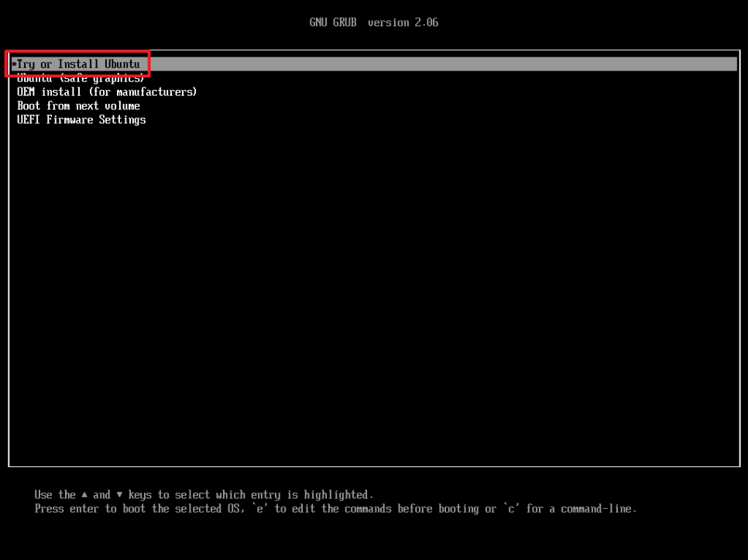
Task: Select OEM install (for manufacturers) entry
Action: coord(107,92)
